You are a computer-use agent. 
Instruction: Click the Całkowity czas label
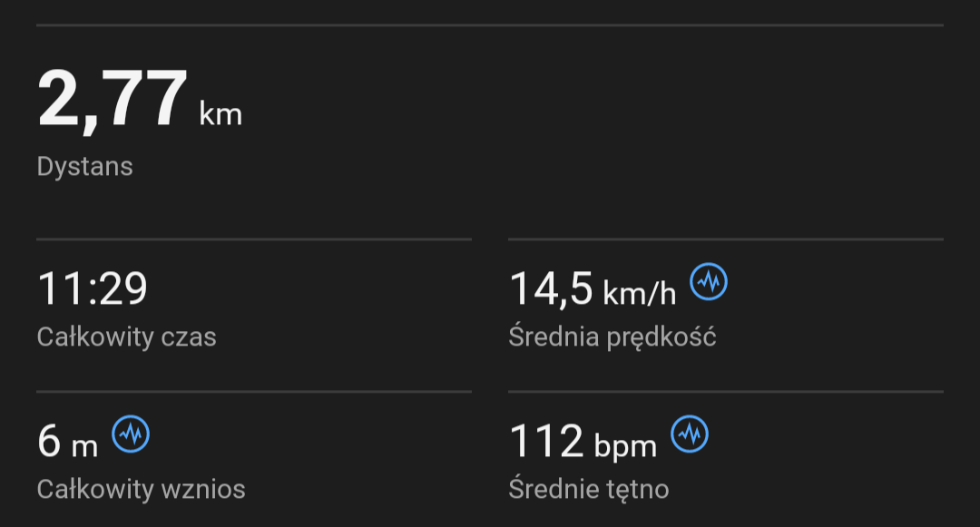[126, 337]
